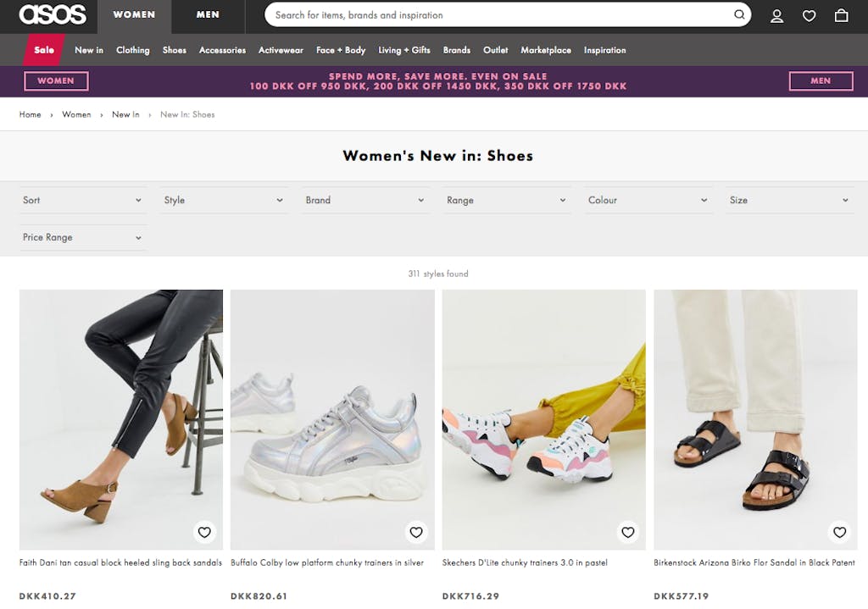Expand the Brand filter dropdown
Image resolution: width=868 pixels, height=609 pixels.
(x=365, y=200)
